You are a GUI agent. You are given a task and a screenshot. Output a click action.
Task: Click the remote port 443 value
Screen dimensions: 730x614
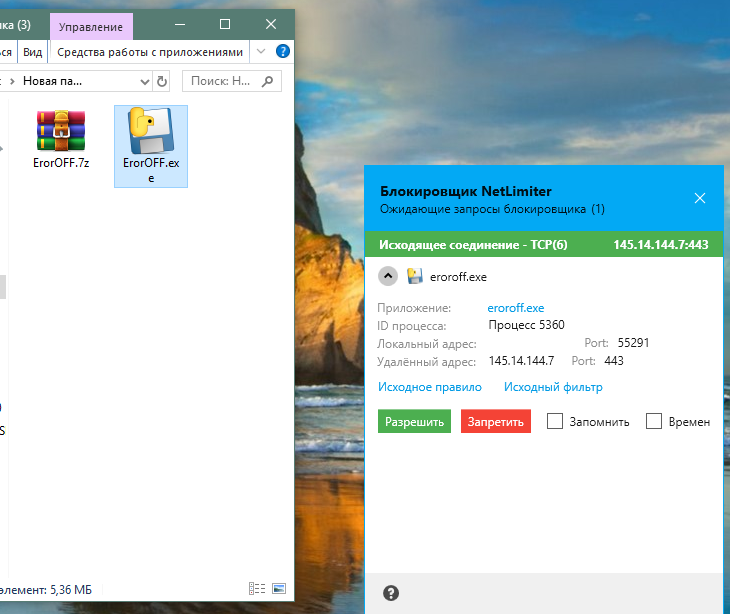(x=614, y=361)
